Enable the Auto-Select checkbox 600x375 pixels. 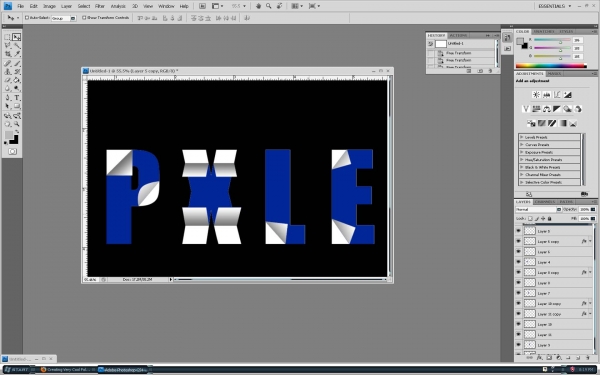pyautogui.click(x=27, y=18)
